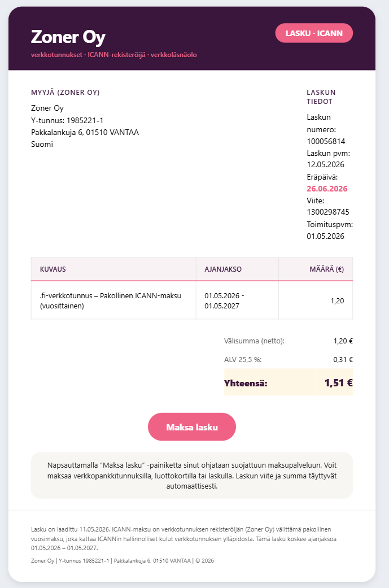Click the header tagline verkkotunnukset · ICANN-rekisteröijä
Image resolution: width=389 pixels, height=588 pixels.
113,55
